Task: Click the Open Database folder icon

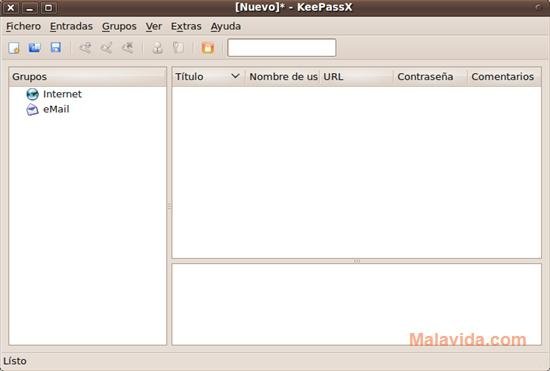Action: [34, 47]
